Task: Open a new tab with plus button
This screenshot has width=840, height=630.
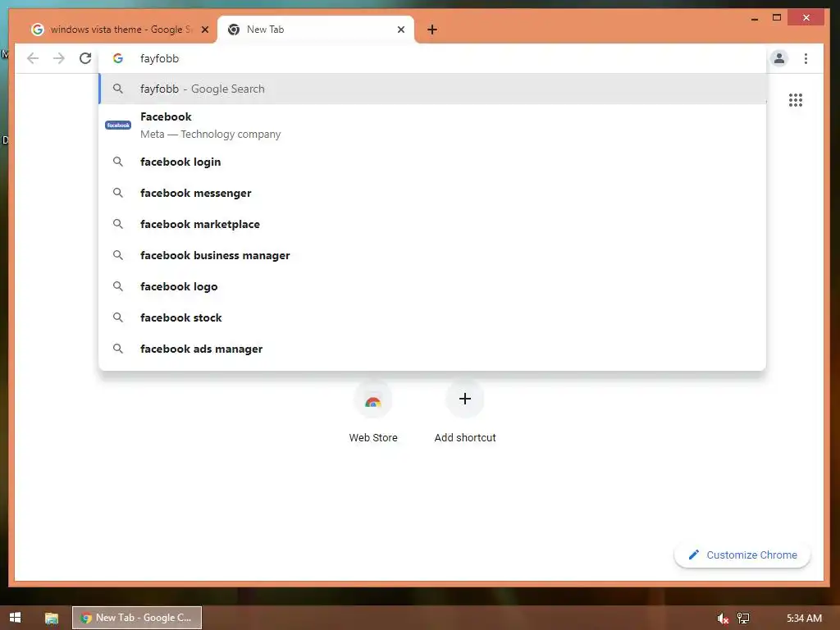Action: coord(432,30)
